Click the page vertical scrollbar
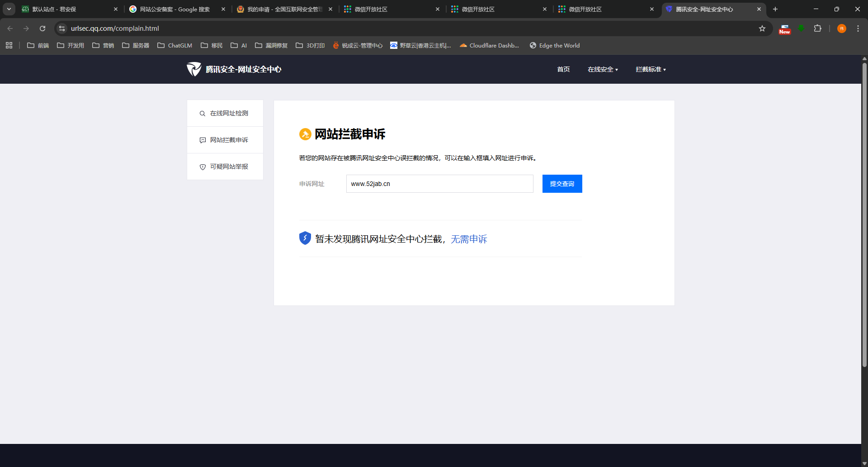 point(864,215)
